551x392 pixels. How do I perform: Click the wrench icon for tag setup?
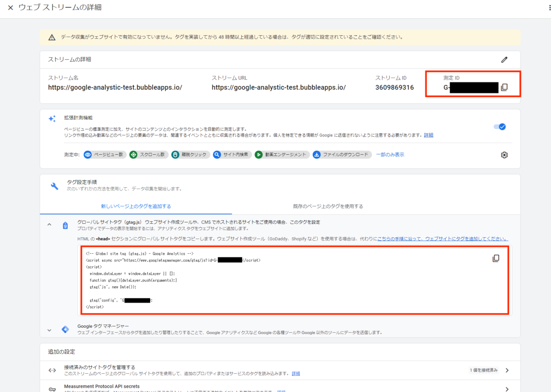(54, 186)
